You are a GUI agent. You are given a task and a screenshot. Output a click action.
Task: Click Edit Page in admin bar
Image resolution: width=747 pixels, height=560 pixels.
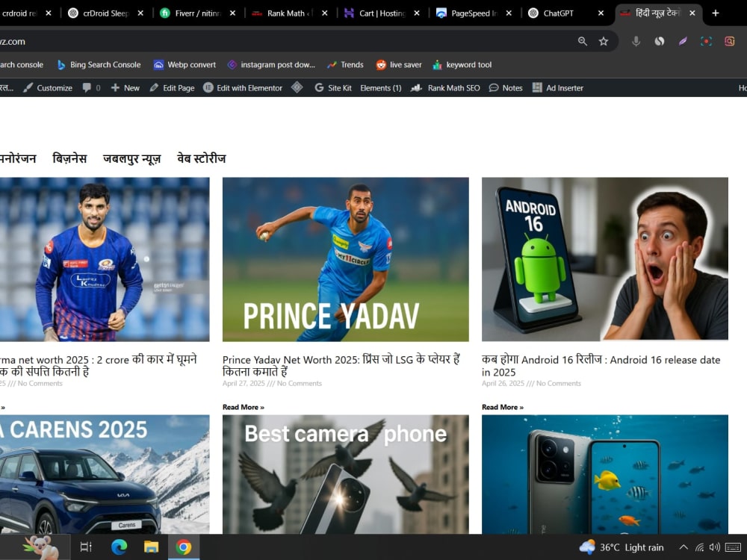pos(172,88)
